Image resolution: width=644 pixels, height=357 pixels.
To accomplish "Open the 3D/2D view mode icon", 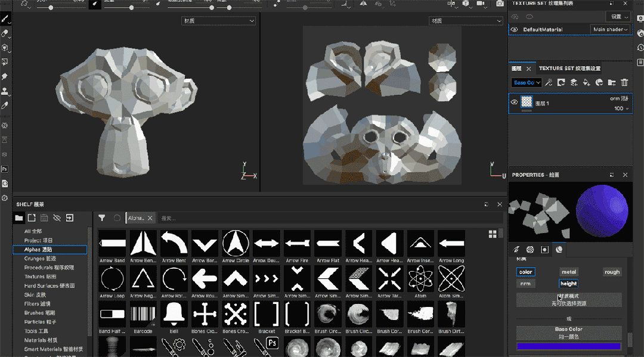I will tap(451, 4).
